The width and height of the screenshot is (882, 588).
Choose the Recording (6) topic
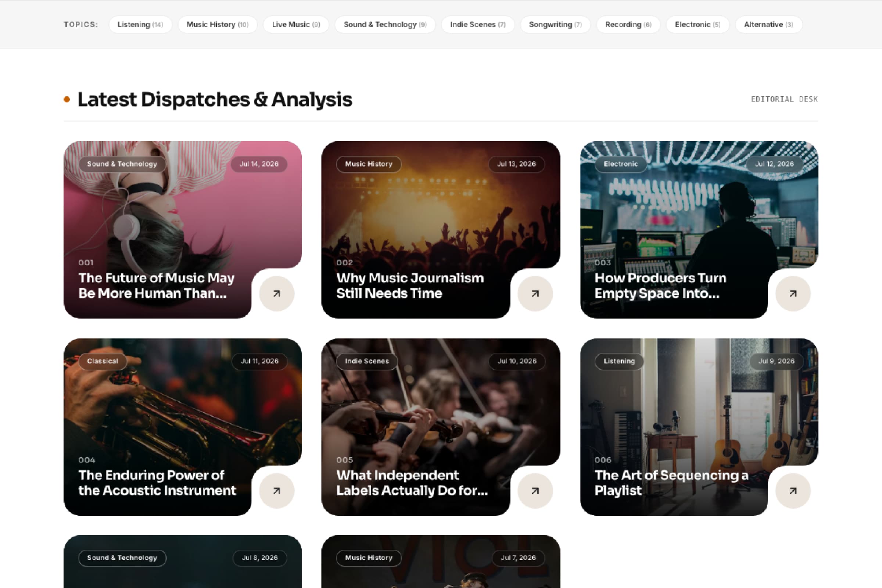628,25
